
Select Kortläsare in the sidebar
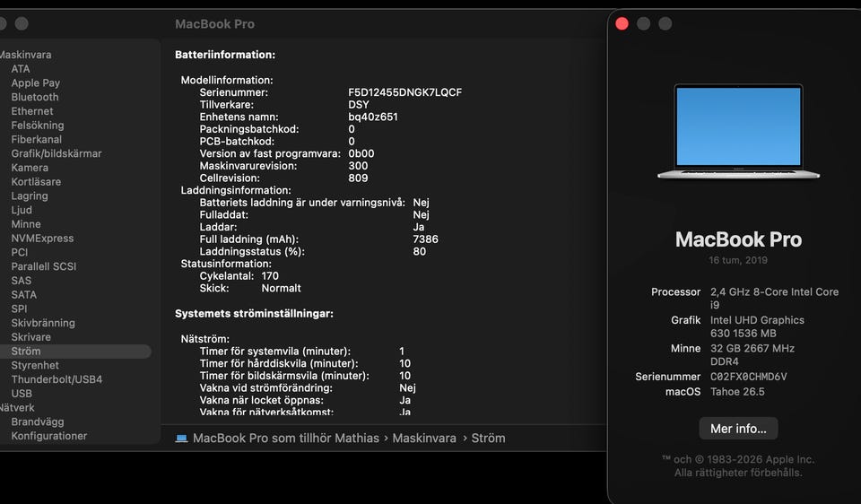[36, 182]
